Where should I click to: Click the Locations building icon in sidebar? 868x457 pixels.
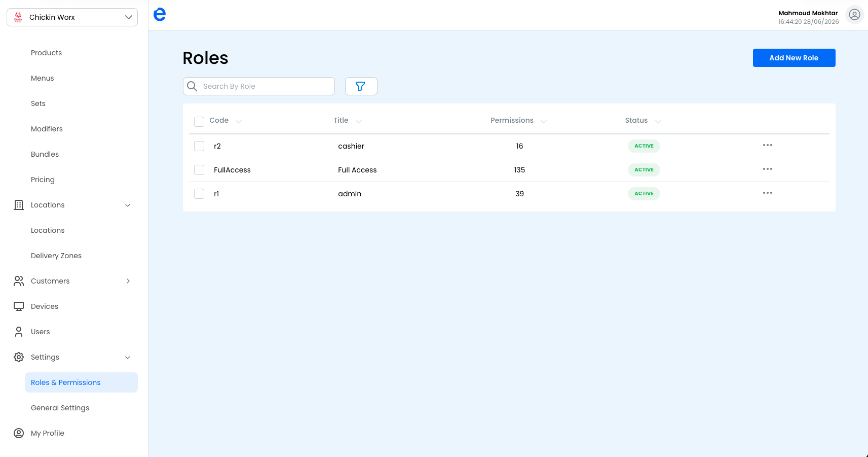coord(19,205)
